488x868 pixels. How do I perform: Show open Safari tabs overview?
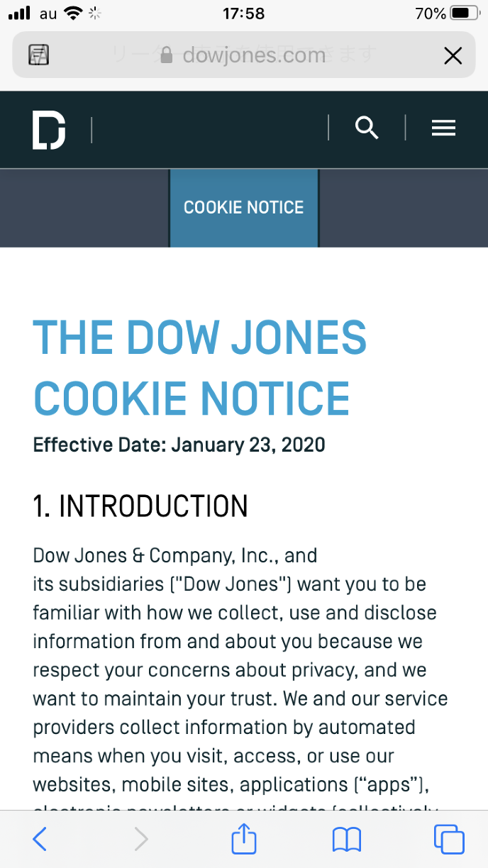click(x=448, y=840)
